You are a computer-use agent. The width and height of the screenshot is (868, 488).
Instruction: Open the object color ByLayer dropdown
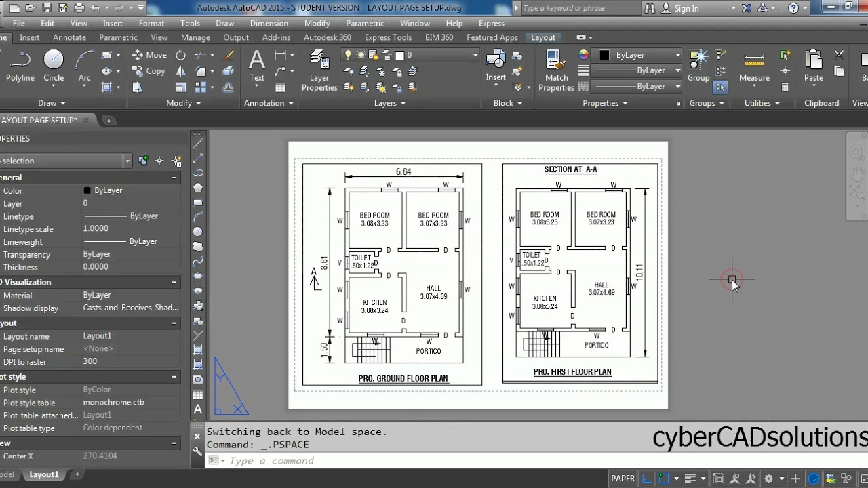(x=637, y=55)
